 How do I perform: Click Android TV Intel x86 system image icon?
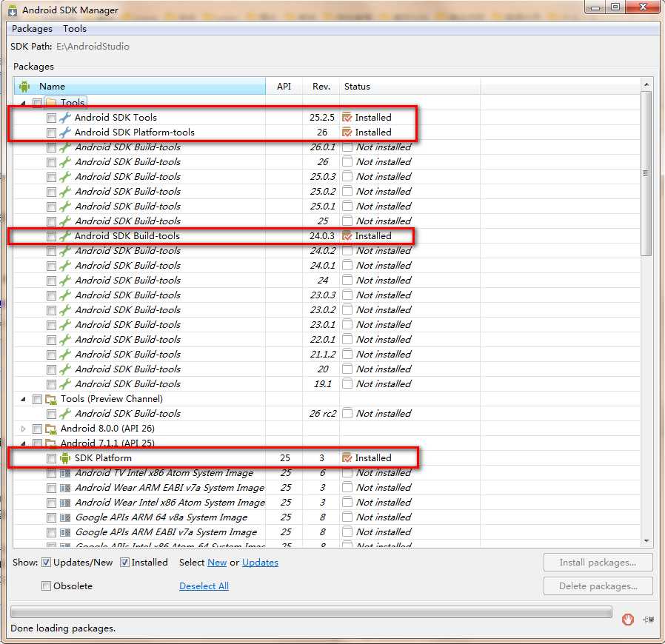pos(65,473)
